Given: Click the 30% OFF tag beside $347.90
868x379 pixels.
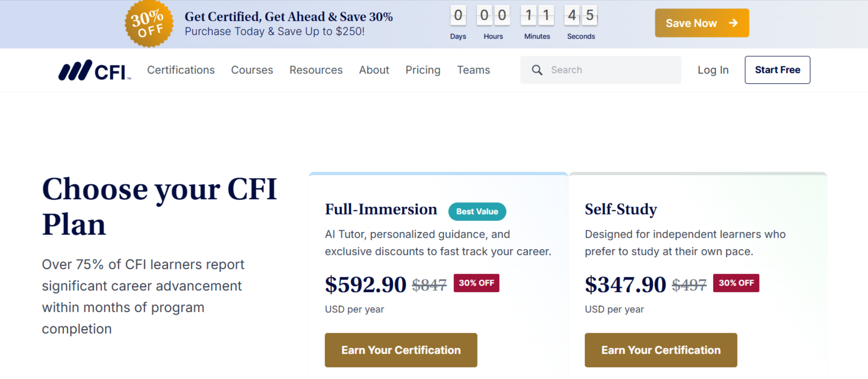Looking at the screenshot, I should (x=736, y=283).
